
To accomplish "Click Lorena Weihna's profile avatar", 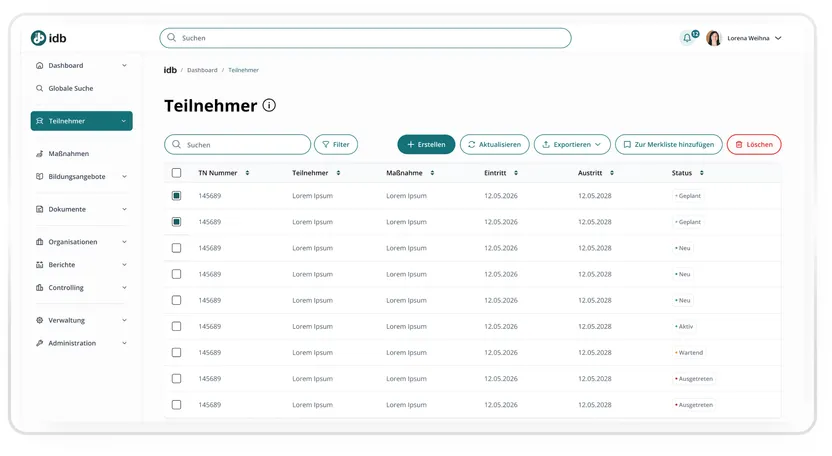I will click(714, 38).
